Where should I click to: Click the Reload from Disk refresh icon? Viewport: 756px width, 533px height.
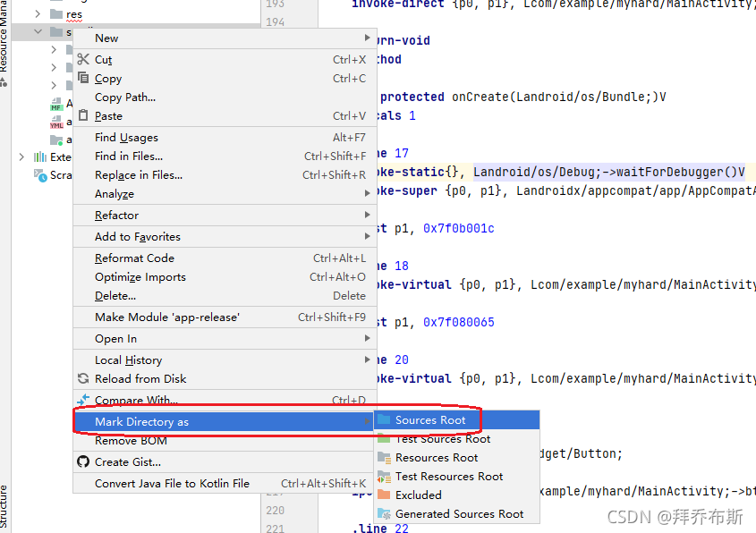point(83,379)
